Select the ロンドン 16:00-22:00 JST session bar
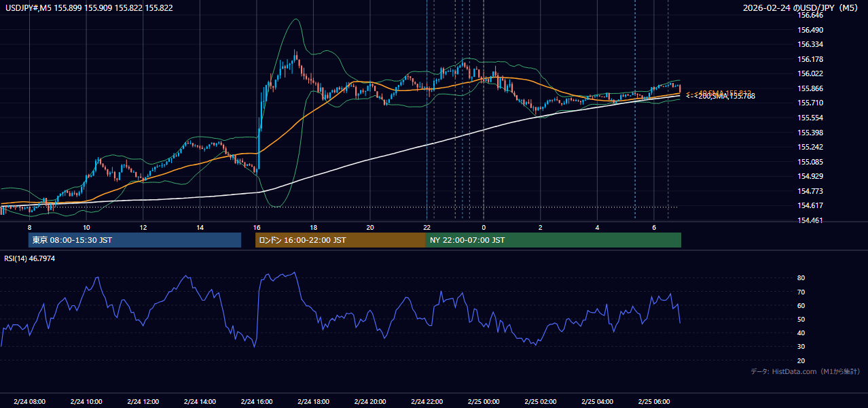This screenshot has width=868, height=408. click(340, 240)
